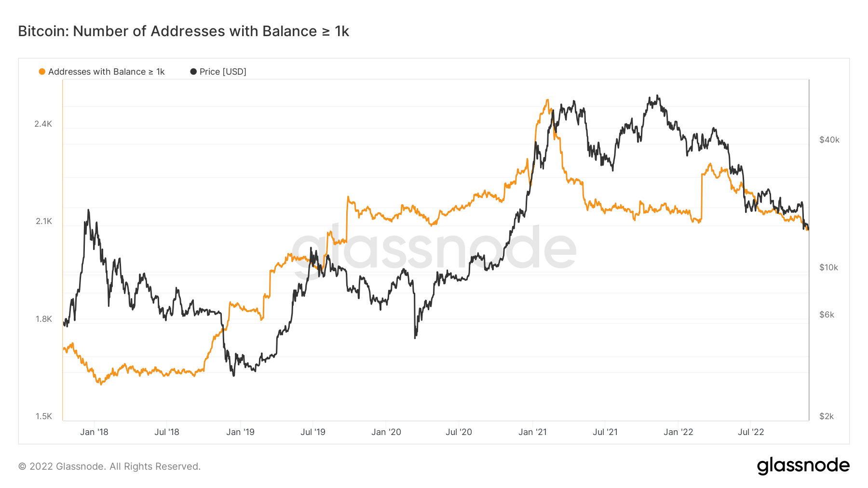The width and height of the screenshot is (868, 488).
Task: Select the Jan '20 x-axis label
Action: tap(386, 432)
